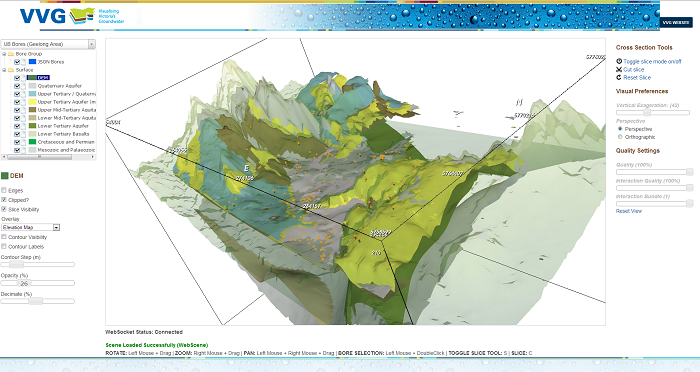Click the Lower Tertiary Basalts document icon
The height and width of the screenshot is (372, 700).
coord(24,134)
